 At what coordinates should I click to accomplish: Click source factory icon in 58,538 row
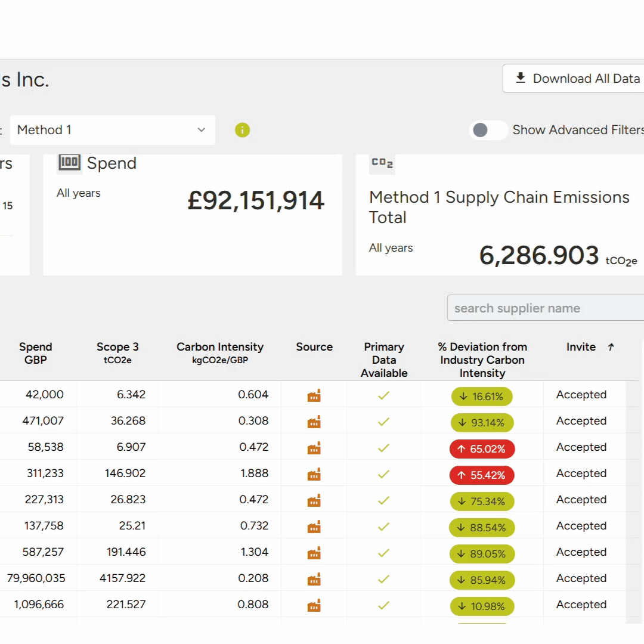point(314,448)
